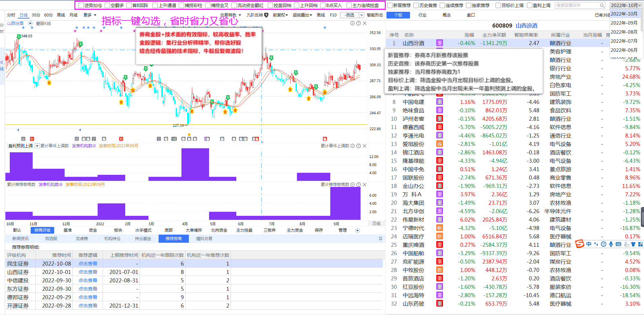Click the 重 badge beside 山西汾酒 row
Viewport: 644px width, 315px height.
(x=440, y=43)
